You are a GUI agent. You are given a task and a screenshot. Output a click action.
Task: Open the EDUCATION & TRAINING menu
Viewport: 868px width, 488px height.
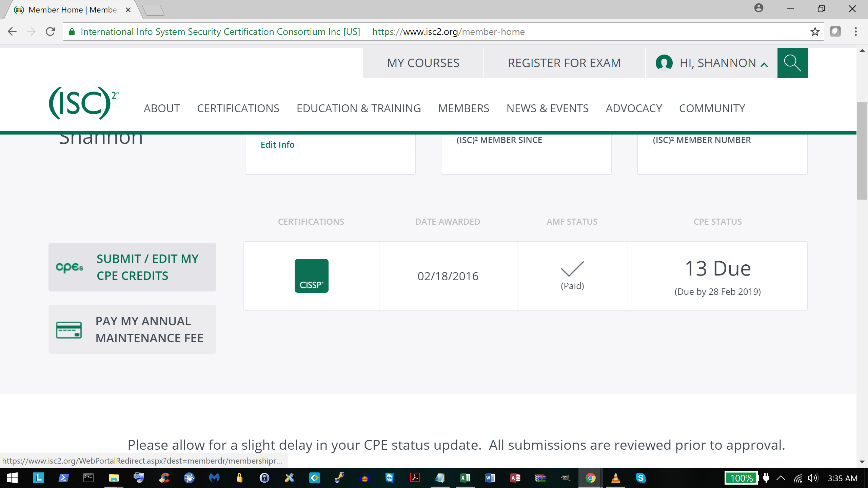coord(358,108)
